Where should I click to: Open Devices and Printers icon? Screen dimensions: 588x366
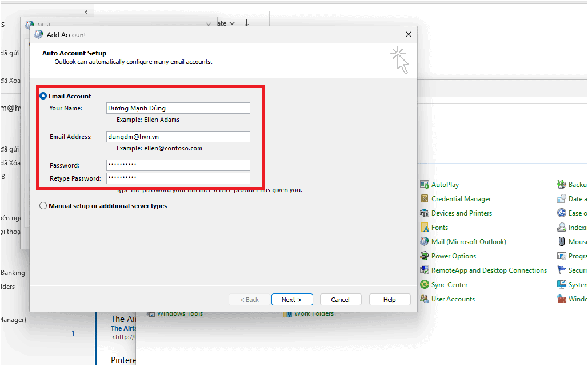(425, 213)
